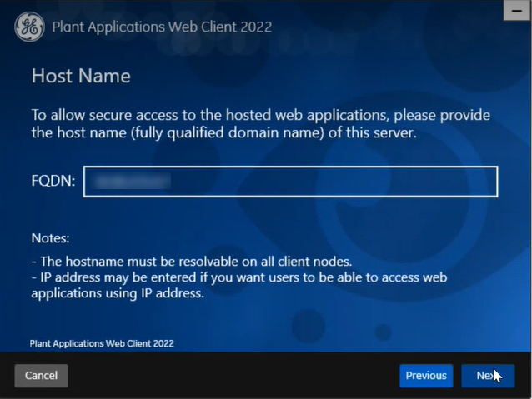Click the 'Notes:' label
Screen dimensions: 532x399
[x=50, y=238]
